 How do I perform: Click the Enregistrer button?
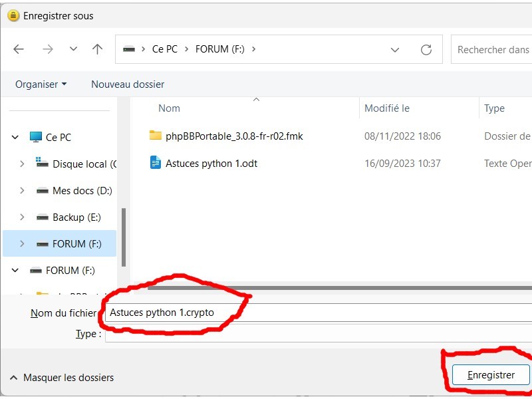point(491,374)
